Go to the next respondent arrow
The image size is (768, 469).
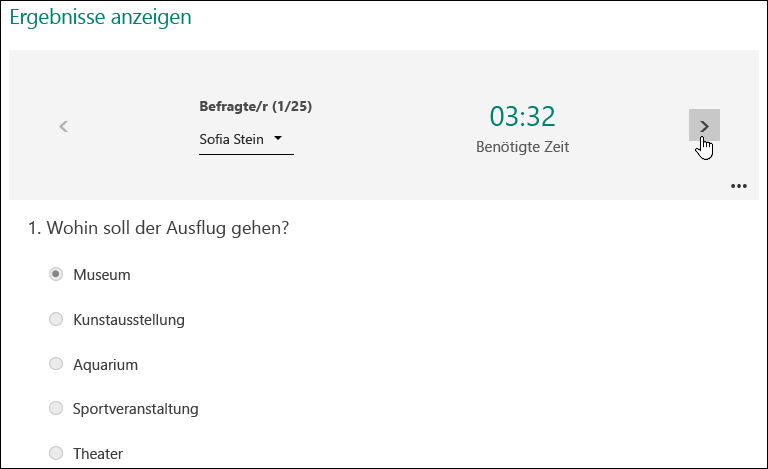[704, 125]
